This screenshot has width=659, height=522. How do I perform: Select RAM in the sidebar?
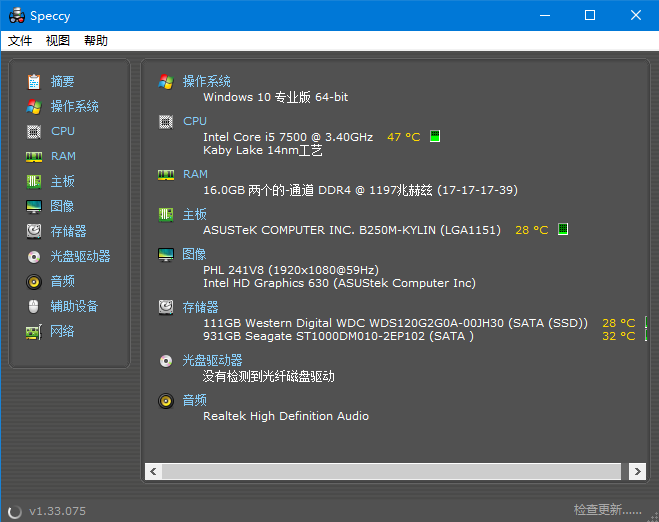63,156
